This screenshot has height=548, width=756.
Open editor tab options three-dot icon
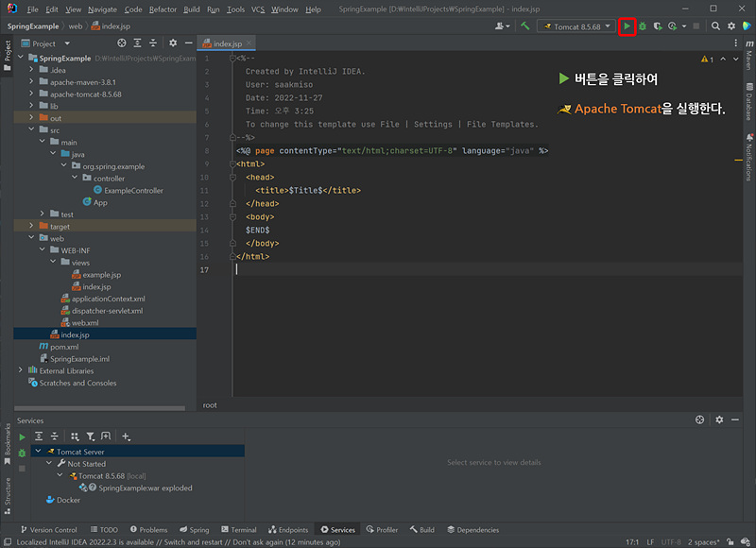(735, 43)
